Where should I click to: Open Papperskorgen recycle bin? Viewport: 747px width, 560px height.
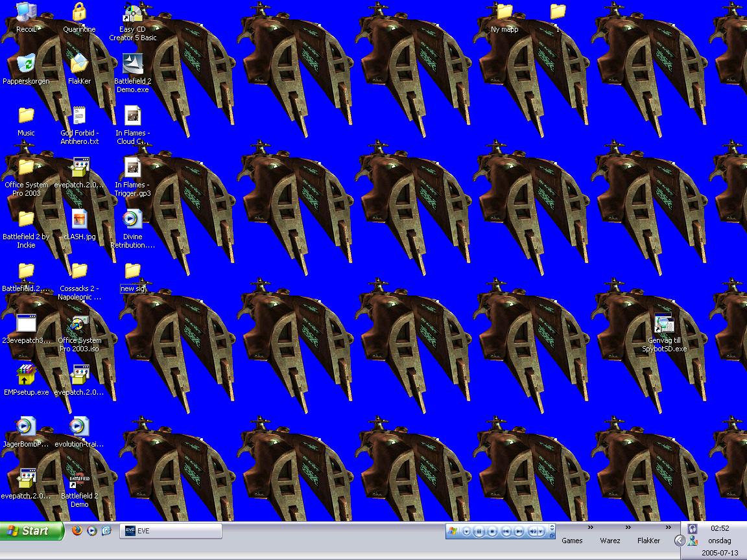pos(26,64)
